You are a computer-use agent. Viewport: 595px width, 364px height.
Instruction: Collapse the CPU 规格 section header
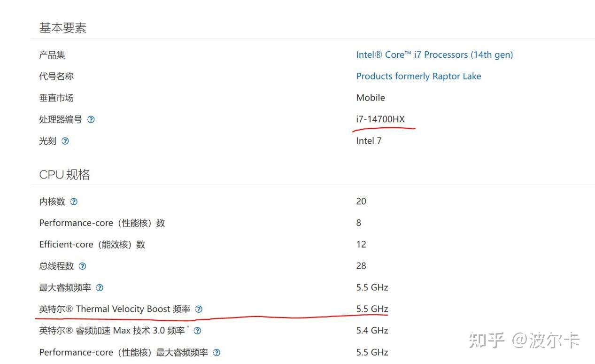[x=64, y=175]
